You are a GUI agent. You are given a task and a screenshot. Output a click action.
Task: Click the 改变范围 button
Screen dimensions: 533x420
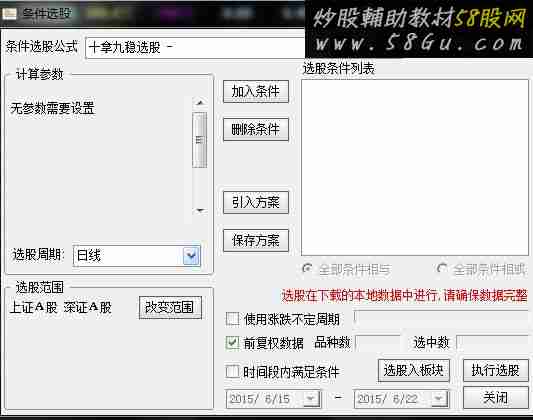pos(170,308)
